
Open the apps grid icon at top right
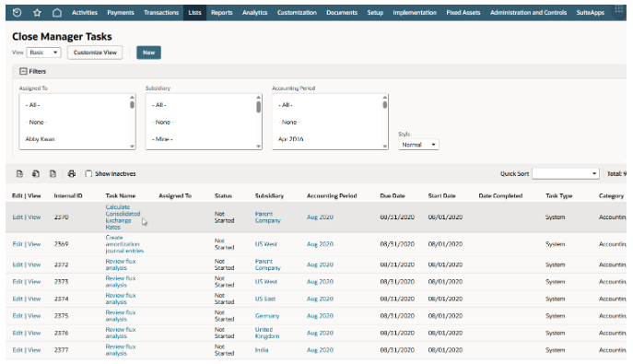618,10
